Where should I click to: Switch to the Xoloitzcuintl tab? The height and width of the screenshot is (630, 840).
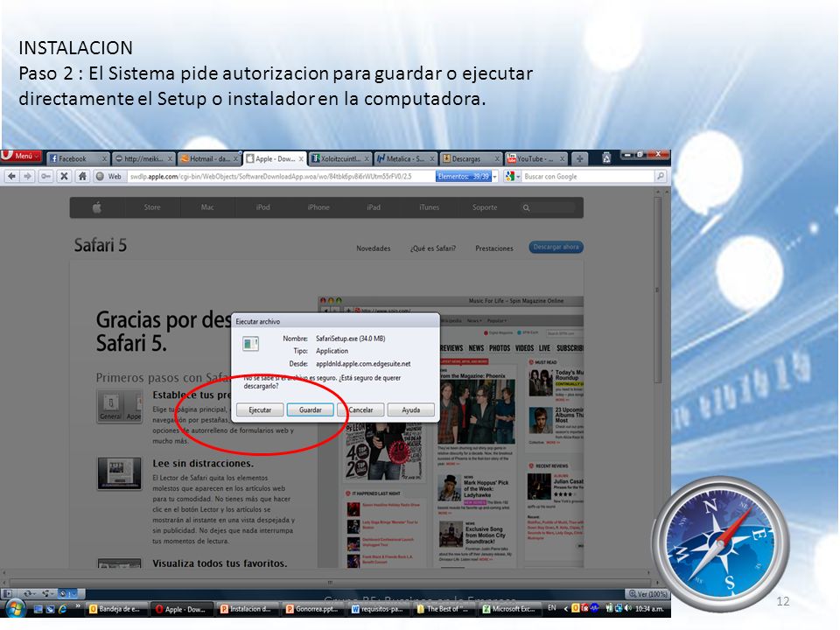(340, 158)
